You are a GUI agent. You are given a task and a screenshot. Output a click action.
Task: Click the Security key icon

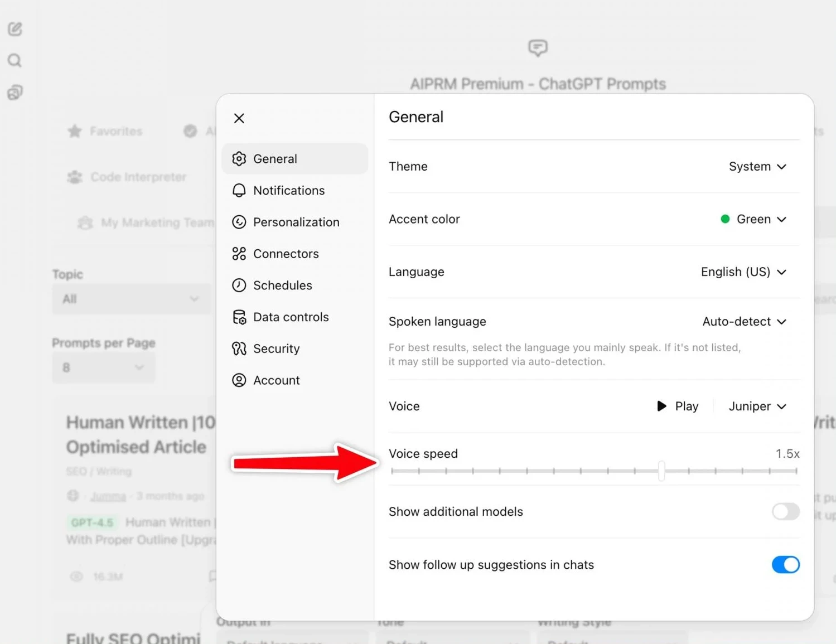(239, 348)
